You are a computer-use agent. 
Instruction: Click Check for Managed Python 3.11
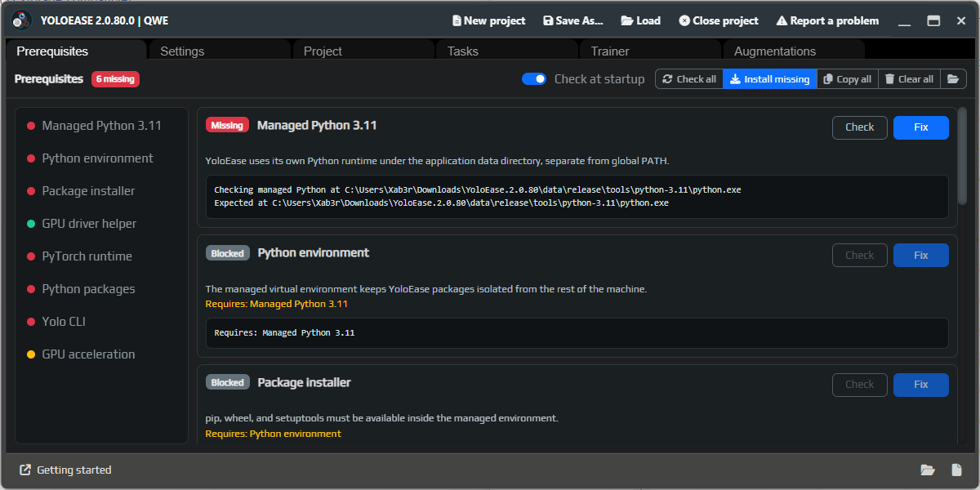[859, 127]
